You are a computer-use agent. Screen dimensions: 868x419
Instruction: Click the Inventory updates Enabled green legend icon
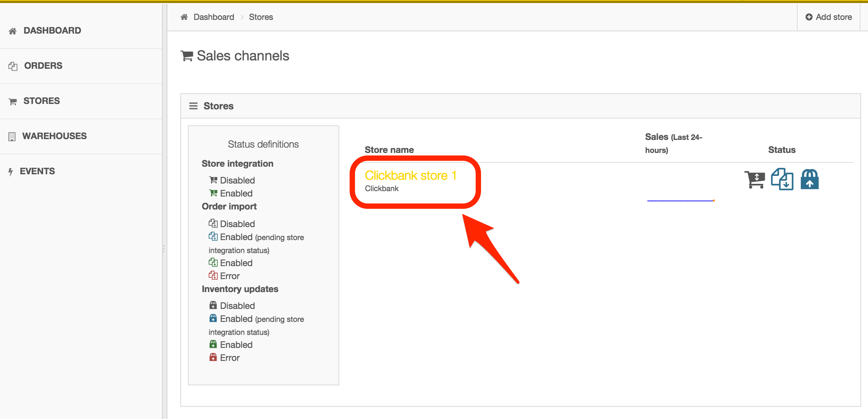(x=213, y=344)
